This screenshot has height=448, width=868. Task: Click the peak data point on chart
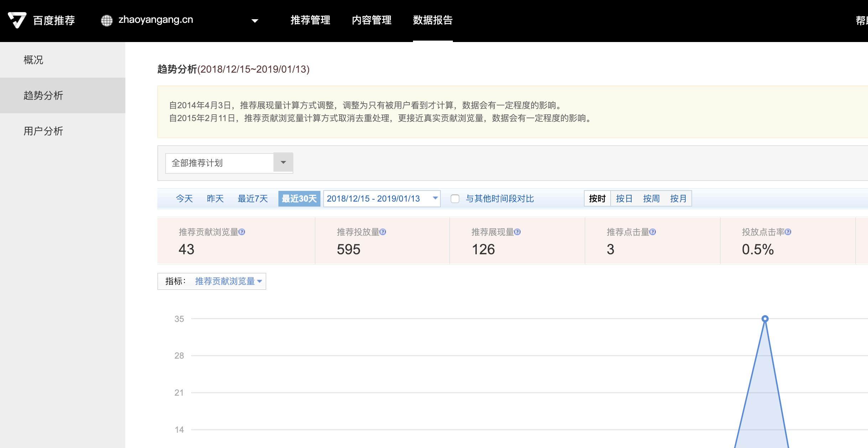(765, 319)
